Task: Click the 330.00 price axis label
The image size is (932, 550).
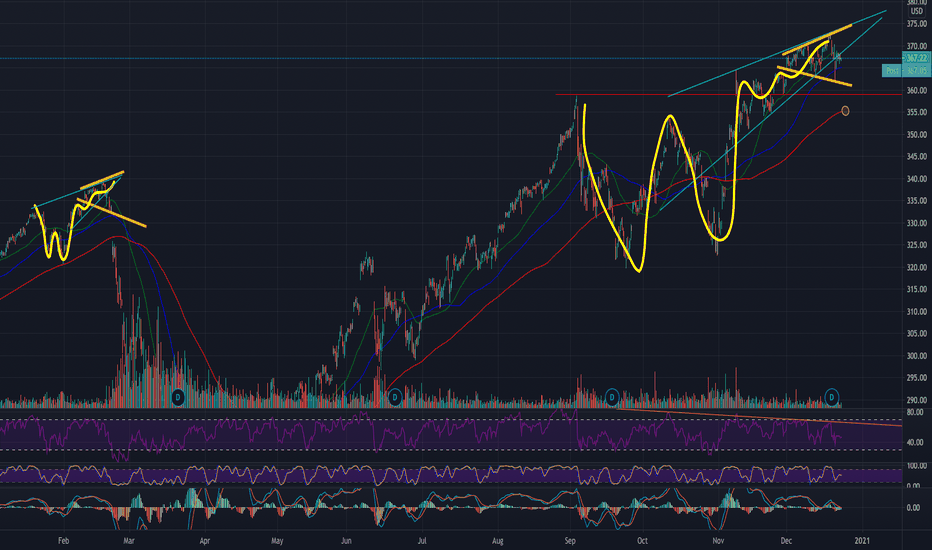Action: (917, 223)
